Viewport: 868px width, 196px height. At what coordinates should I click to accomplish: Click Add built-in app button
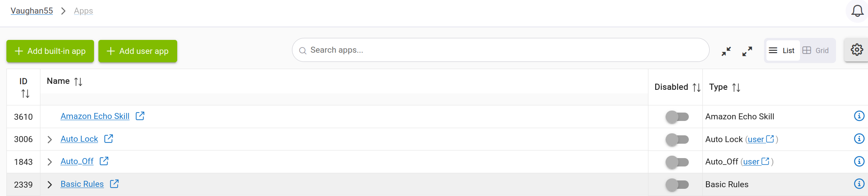50,51
